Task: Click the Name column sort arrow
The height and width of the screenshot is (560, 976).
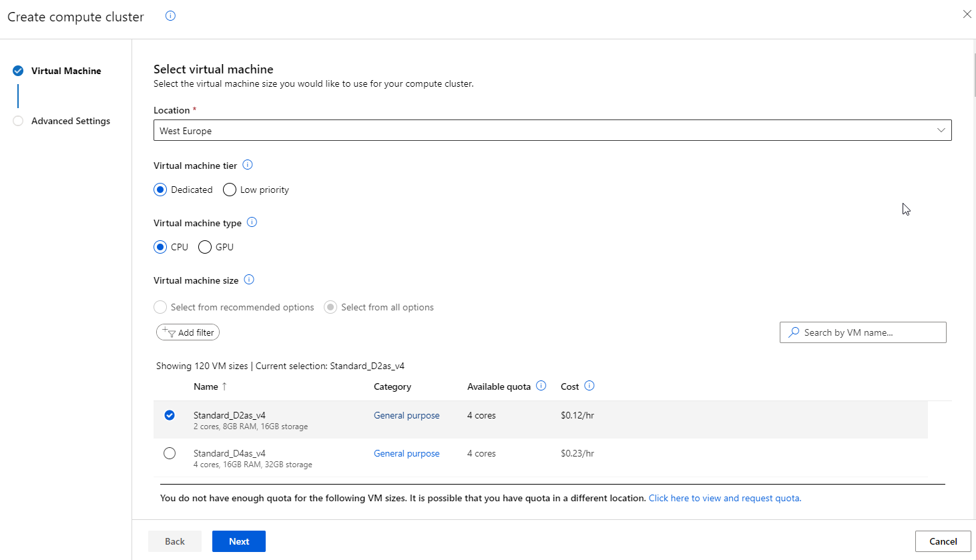Action: coord(224,386)
